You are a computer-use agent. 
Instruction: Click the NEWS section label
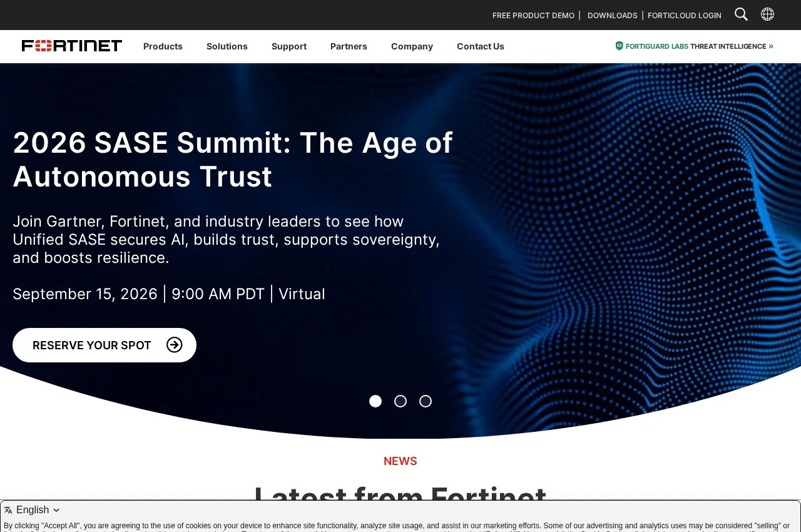(400, 461)
